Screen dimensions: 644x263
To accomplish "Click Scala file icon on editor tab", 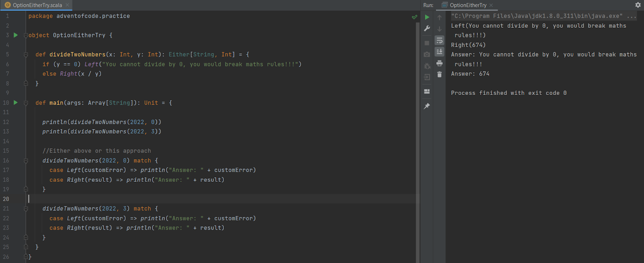I will point(8,5).
